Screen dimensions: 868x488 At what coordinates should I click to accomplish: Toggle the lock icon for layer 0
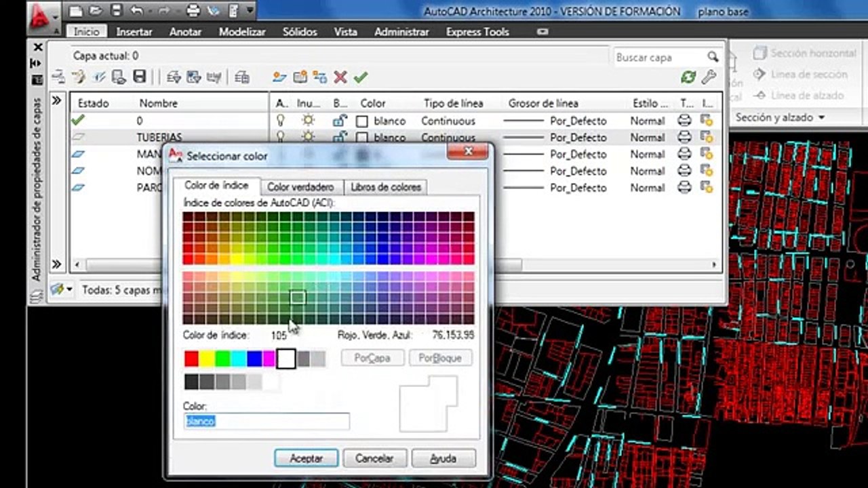(340, 121)
